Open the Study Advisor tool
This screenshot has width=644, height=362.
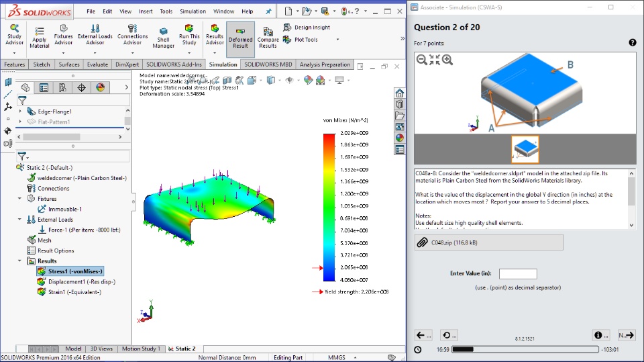14,34
